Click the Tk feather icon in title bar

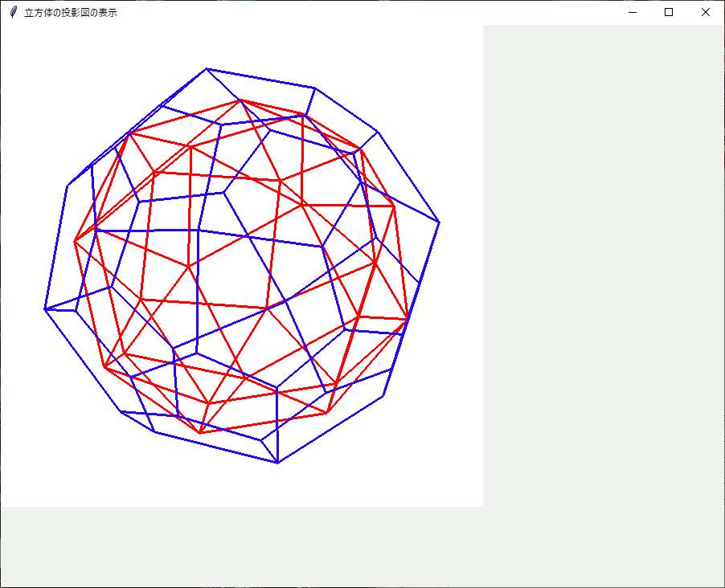14,13
